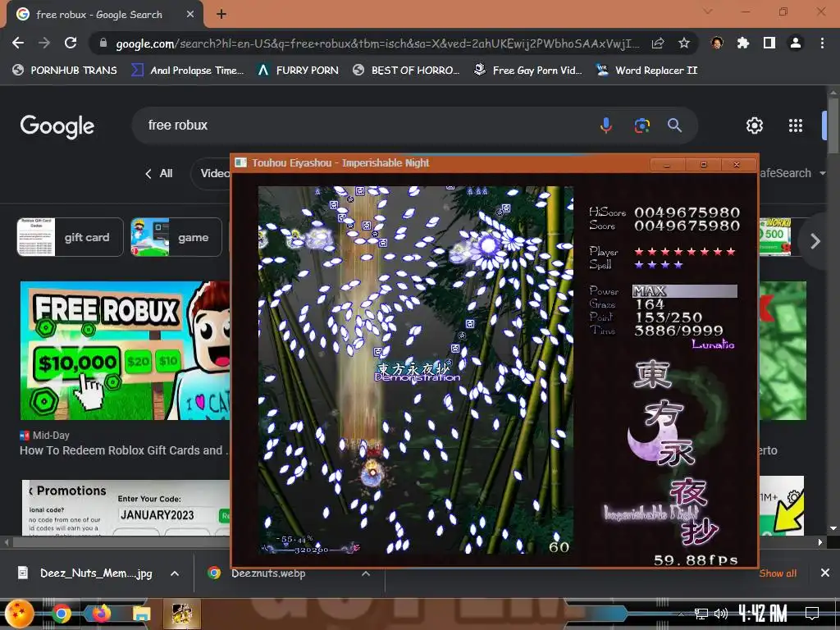Focus the free robux search field
The height and width of the screenshot is (630, 840).
pyautogui.click(x=364, y=126)
